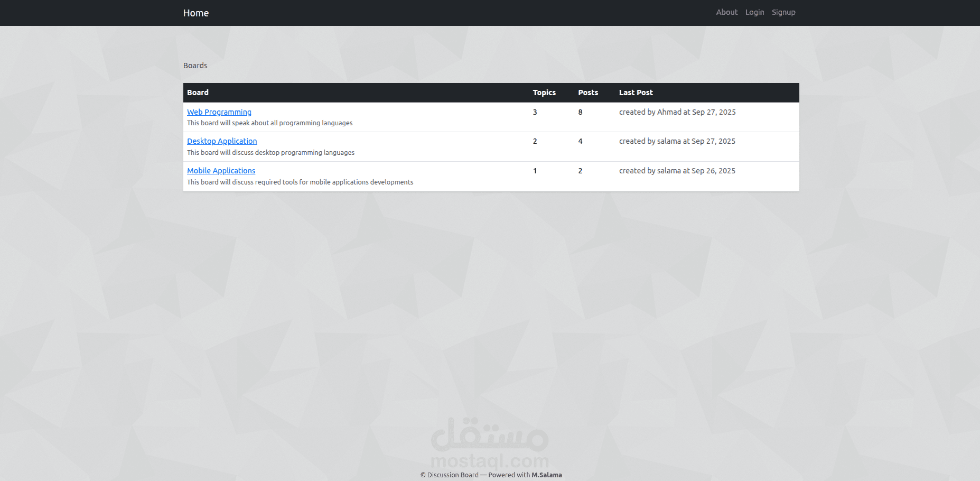This screenshot has height=481, width=980.
Task: Open the Web Programming board
Action: (x=219, y=112)
